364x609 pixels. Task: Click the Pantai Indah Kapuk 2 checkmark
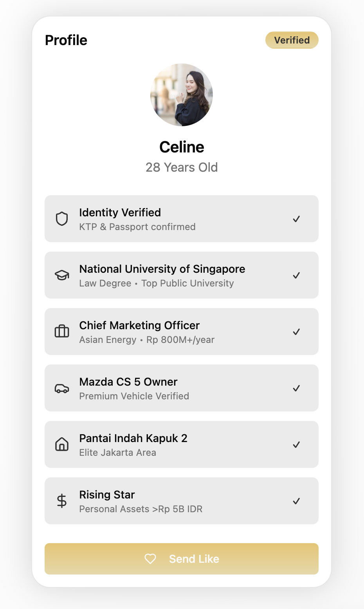(296, 445)
